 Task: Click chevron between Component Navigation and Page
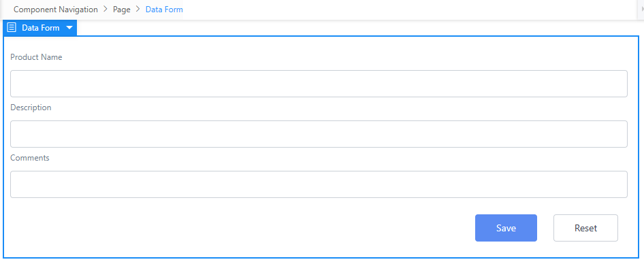point(106,10)
